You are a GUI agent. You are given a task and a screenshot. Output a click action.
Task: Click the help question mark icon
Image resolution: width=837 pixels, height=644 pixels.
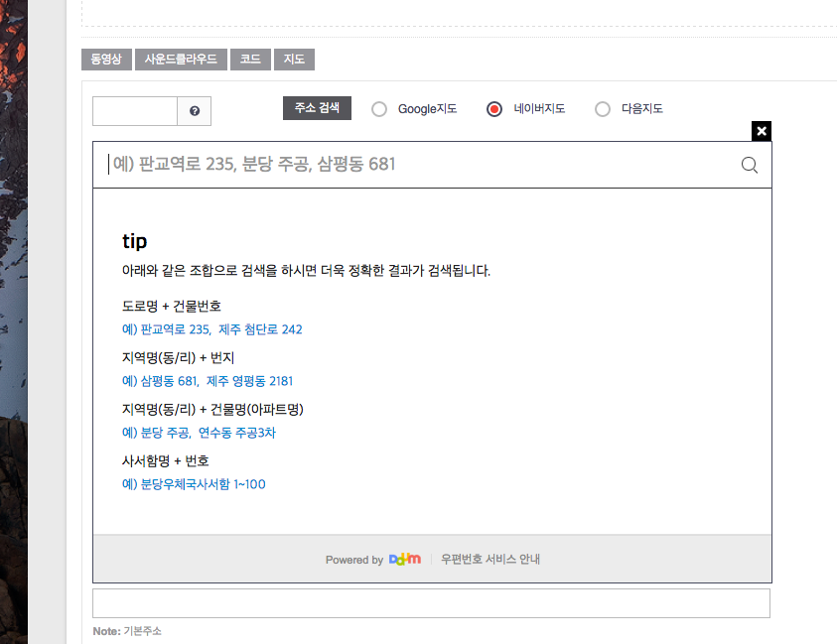pos(195,111)
